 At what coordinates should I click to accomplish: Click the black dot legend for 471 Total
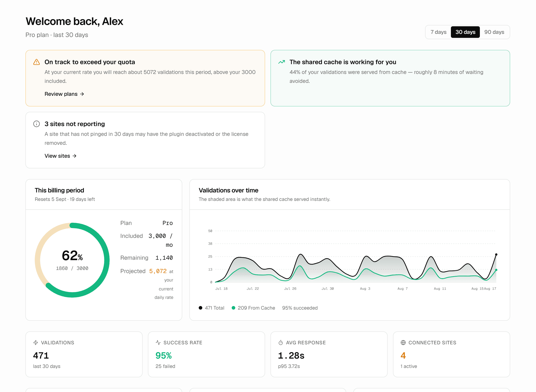pos(200,308)
